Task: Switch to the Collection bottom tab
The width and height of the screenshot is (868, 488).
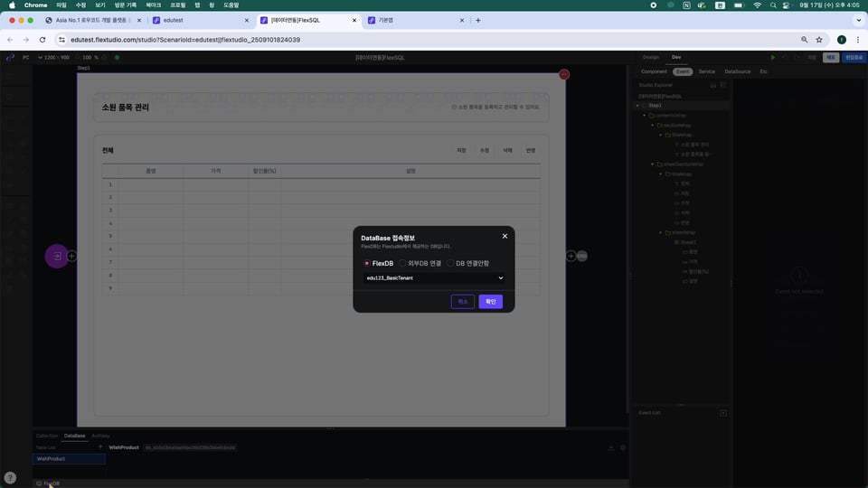Action: [x=46, y=436]
